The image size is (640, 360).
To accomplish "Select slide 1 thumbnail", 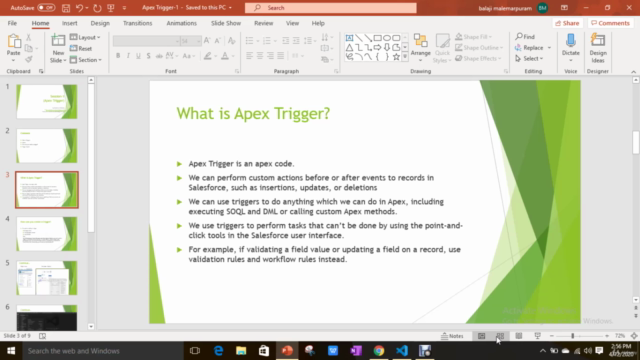I will 47,102.
